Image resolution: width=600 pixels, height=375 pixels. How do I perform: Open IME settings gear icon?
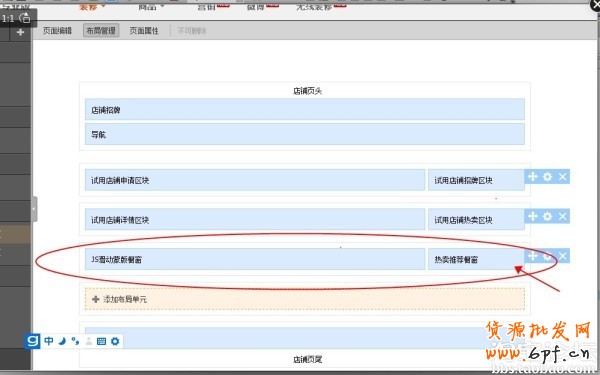pos(115,341)
